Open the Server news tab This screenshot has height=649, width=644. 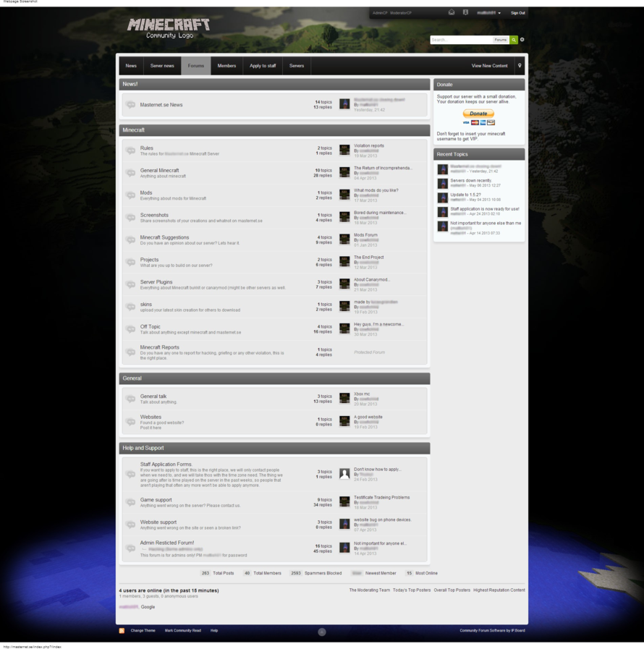coord(162,66)
